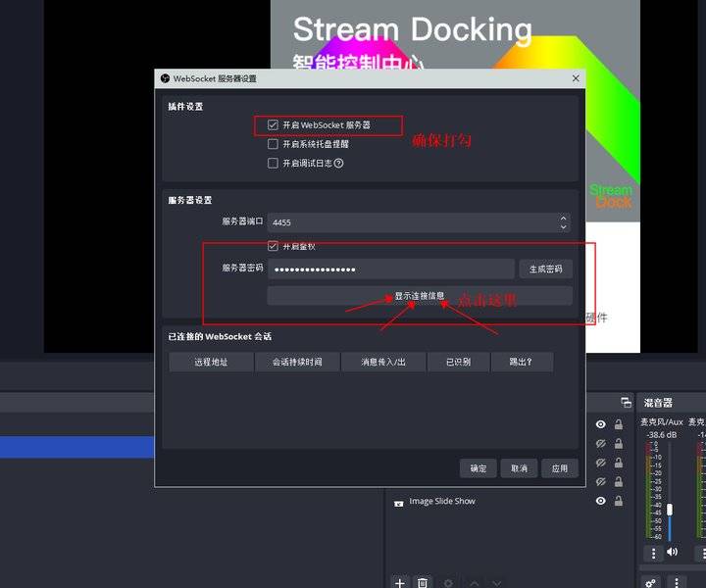Open source properties with the gear icon
706x588 pixels.
click(x=448, y=583)
